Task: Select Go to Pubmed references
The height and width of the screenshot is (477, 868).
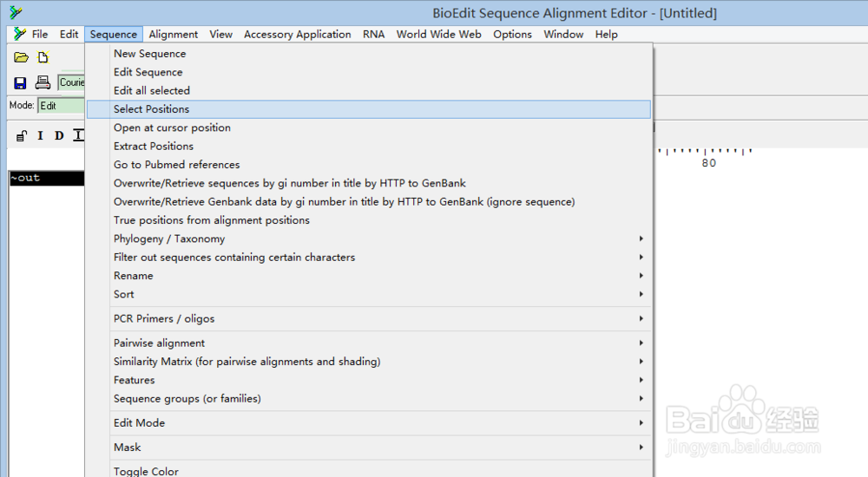Action: pyautogui.click(x=369, y=165)
